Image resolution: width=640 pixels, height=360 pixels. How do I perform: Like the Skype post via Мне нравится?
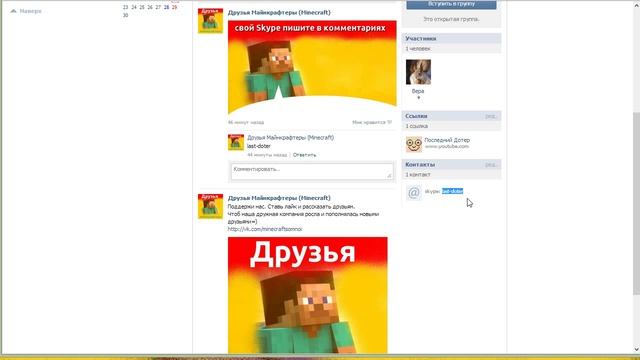coord(369,122)
